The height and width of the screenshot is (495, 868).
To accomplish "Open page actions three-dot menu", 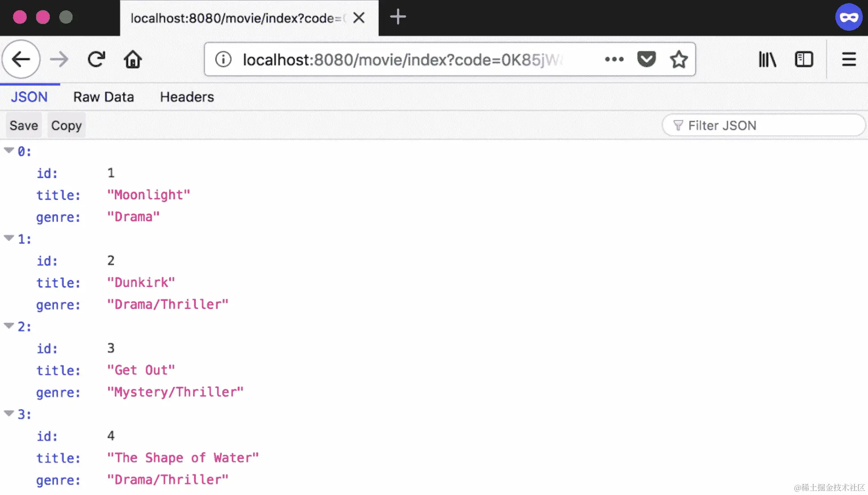I will tap(614, 59).
